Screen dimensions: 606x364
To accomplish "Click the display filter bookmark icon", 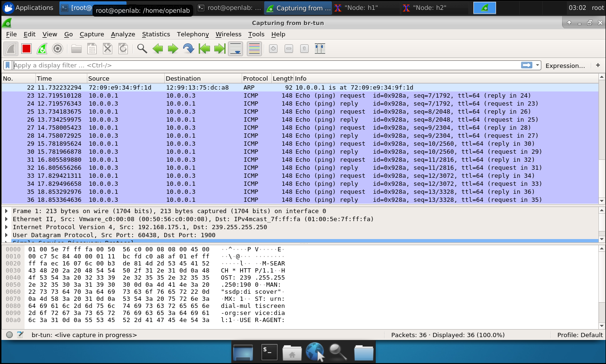I will [x=8, y=66].
